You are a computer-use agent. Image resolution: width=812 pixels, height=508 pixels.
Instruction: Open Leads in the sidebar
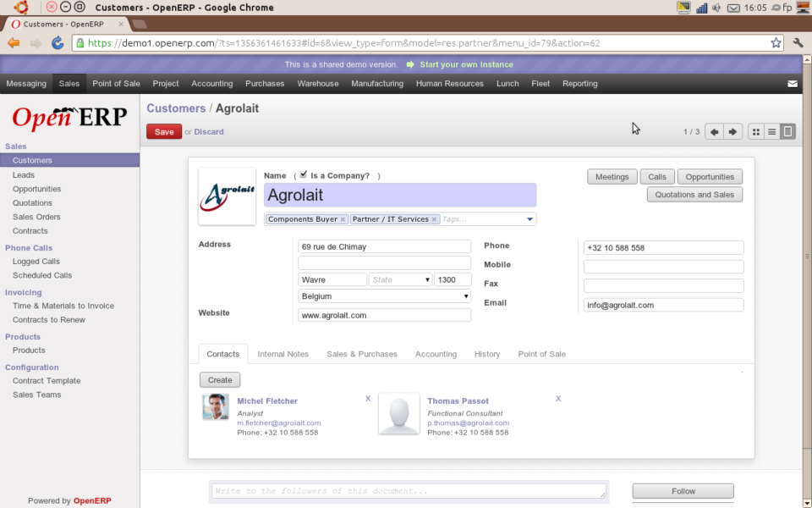click(x=24, y=174)
